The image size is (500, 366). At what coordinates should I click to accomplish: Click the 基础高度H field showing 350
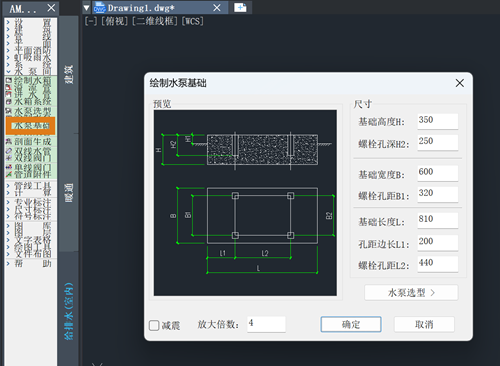coord(438,121)
